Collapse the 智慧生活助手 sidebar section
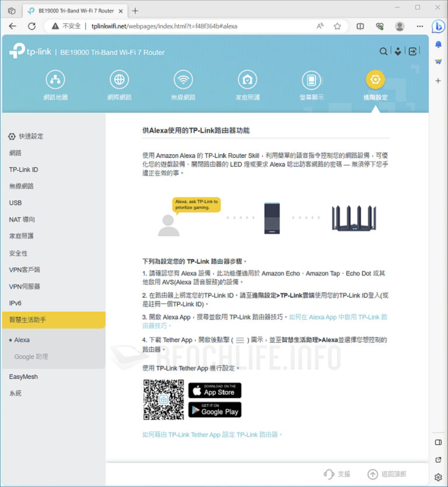448x487 pixels. [54, 320]
